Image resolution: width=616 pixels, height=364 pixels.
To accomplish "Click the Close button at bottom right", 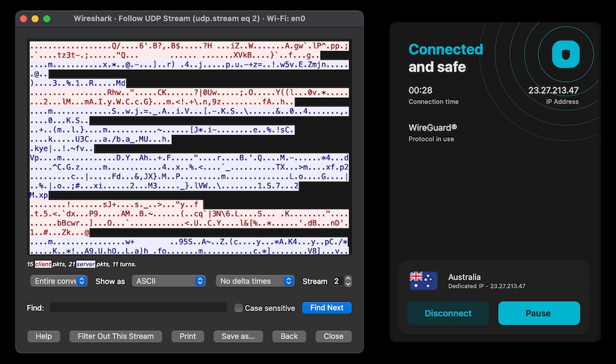I will pos(334,336).
